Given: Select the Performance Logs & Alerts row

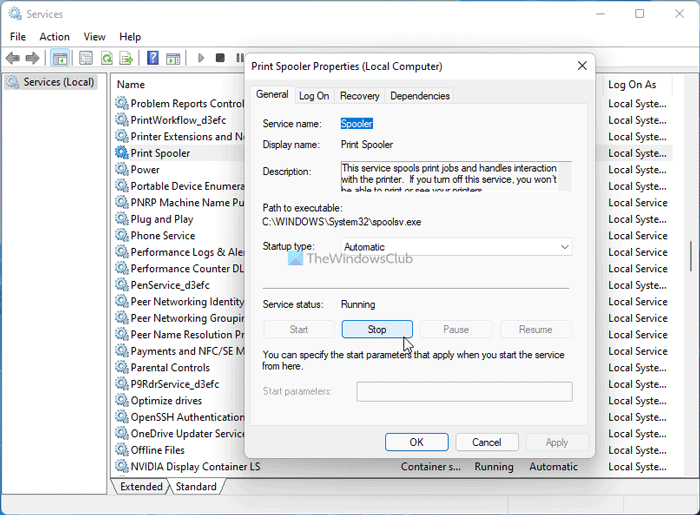Looking at the screenshot, I should click(x=179, y=252).
